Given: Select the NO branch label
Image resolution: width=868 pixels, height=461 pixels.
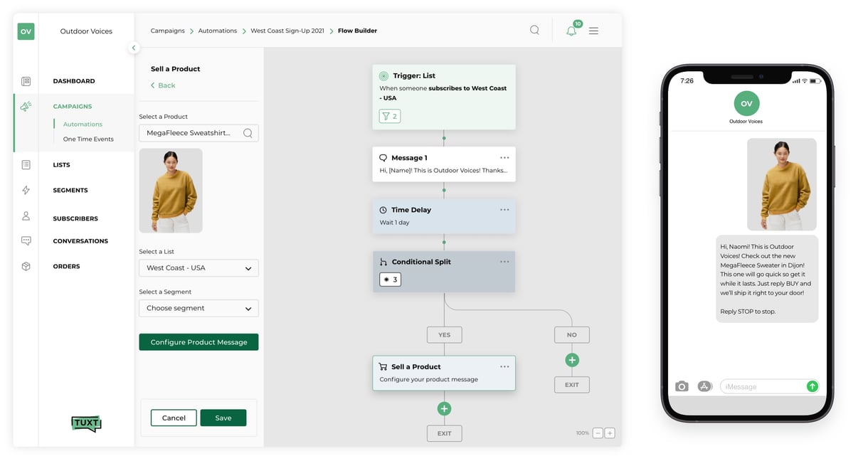Looking at the screenshot, I should point(572,334).
